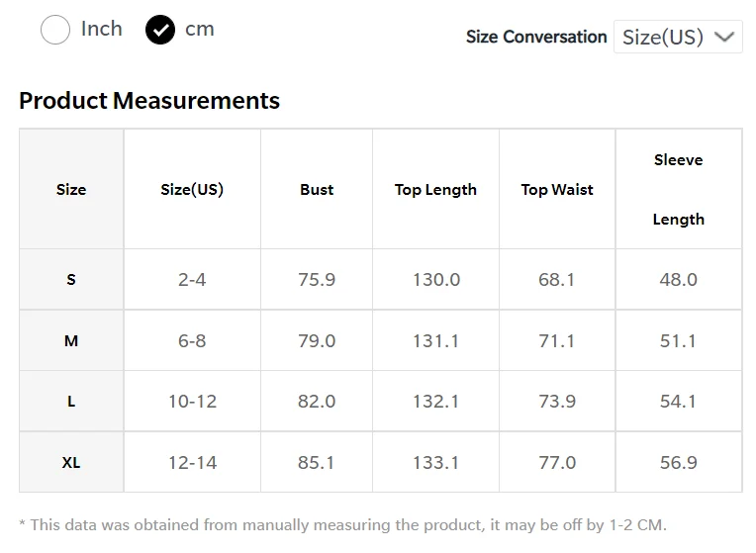Click the Size(US) column header
The height and width of the screenshot is (553, 756).
click(192, 189)
